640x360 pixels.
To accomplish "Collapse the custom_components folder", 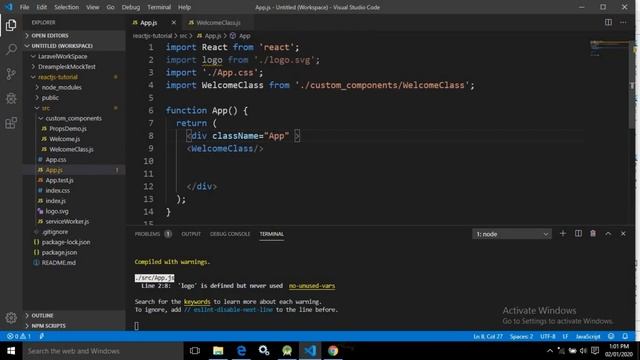I will [x=74, y=118].
